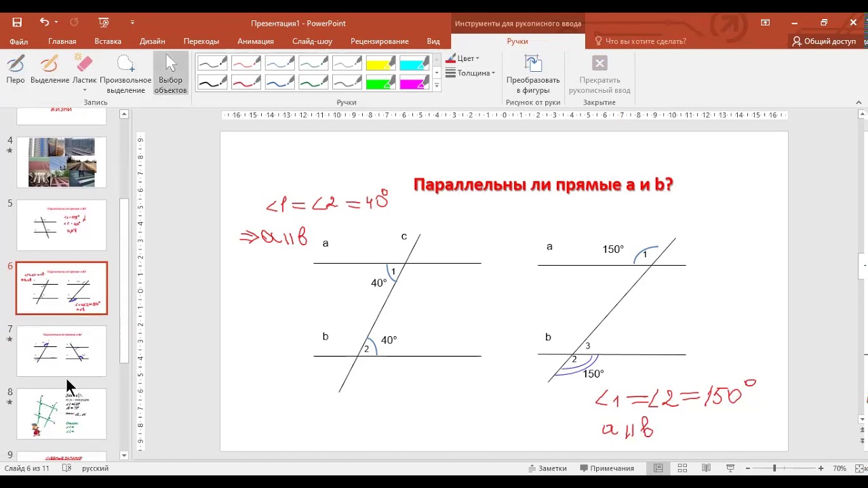Screen dimensions: 868x488
Task: Pick the thick red pen preset
Action: [x=246, y=83]
